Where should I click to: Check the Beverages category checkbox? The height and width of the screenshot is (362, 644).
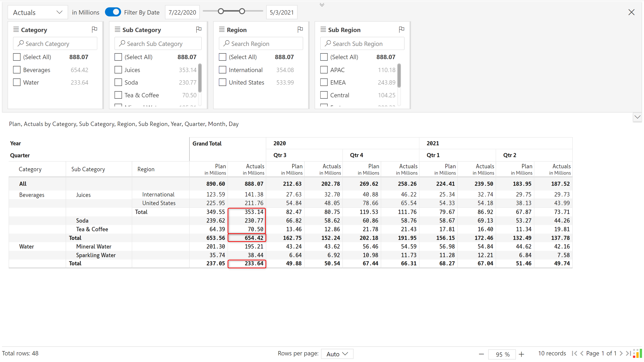(x=17, y=70)
